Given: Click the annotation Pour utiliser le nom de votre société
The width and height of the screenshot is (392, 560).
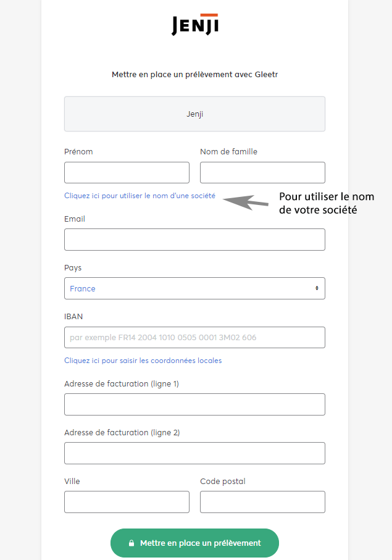Looking at the screenshot, I should click(x=327, y=203).
